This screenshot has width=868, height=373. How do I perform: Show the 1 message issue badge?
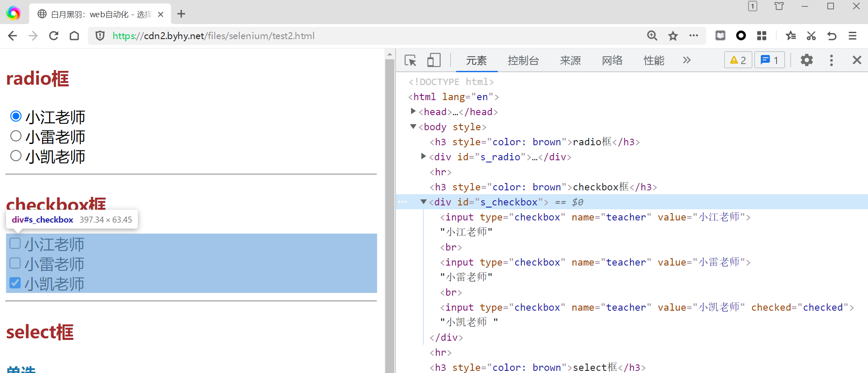pyautogui.click(x=770, y=60)
